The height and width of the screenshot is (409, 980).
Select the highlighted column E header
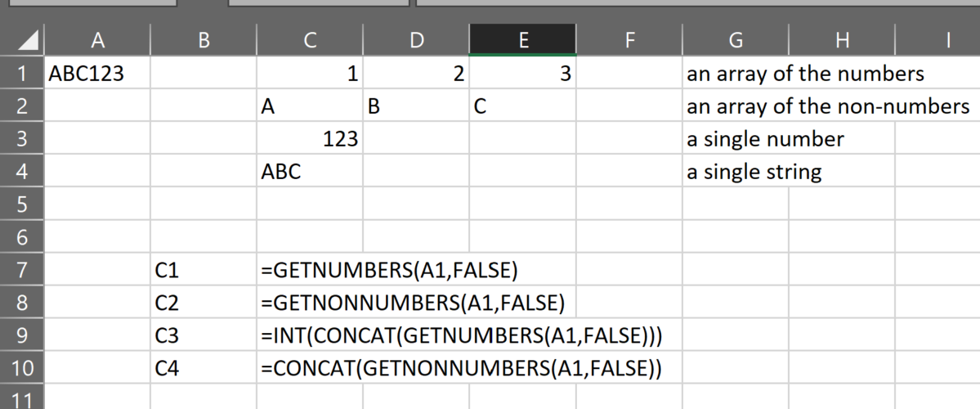(522, 40)
